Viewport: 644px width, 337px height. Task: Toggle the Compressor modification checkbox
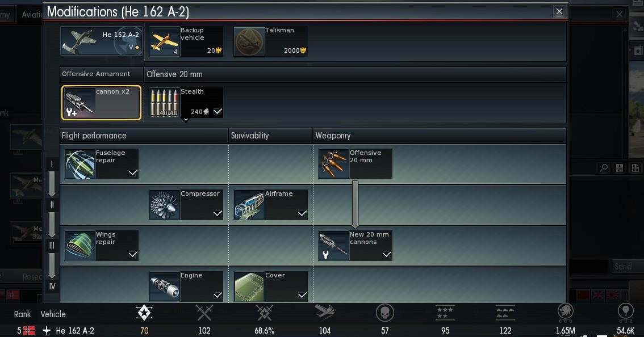218,213
